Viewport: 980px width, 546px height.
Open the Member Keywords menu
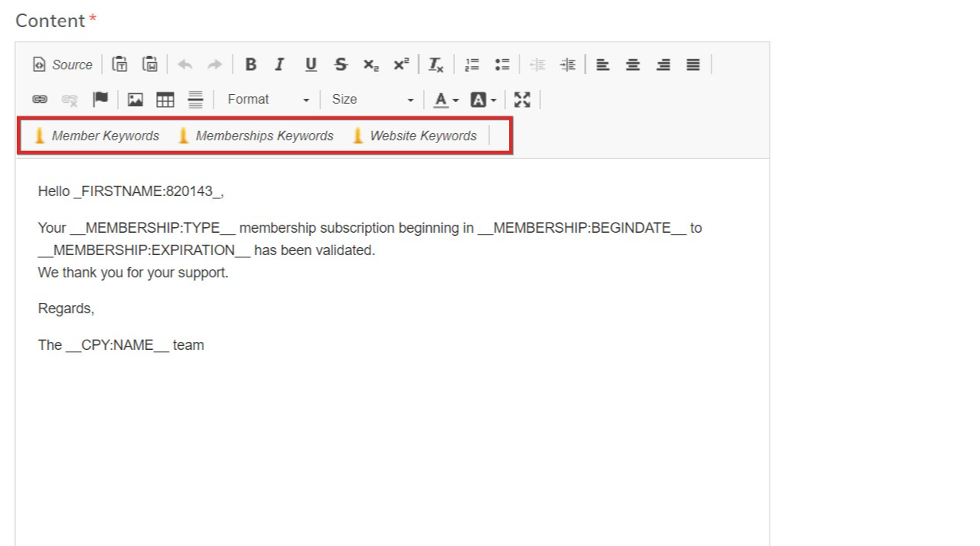coord(96,136)
